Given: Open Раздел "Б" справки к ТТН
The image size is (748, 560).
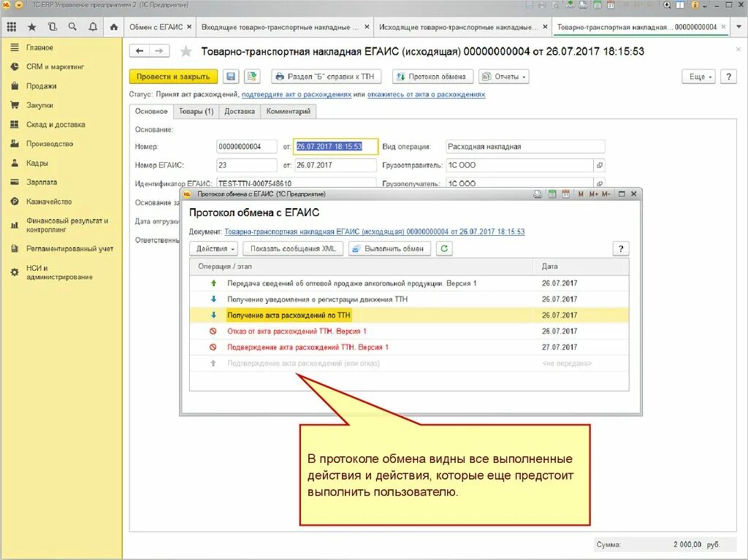Looking at the screenshot, I should 327,77.
